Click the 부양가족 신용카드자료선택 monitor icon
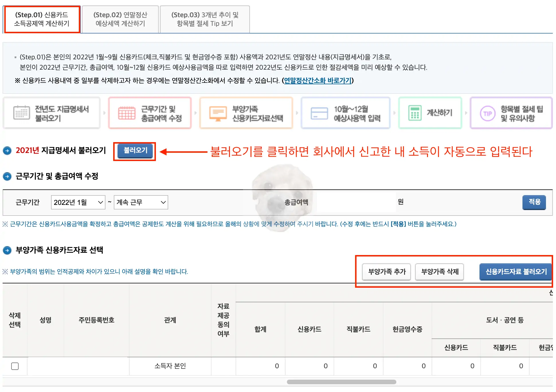This screenshot has width=556, height=392. pyautogui.click(x=218, y=113)
